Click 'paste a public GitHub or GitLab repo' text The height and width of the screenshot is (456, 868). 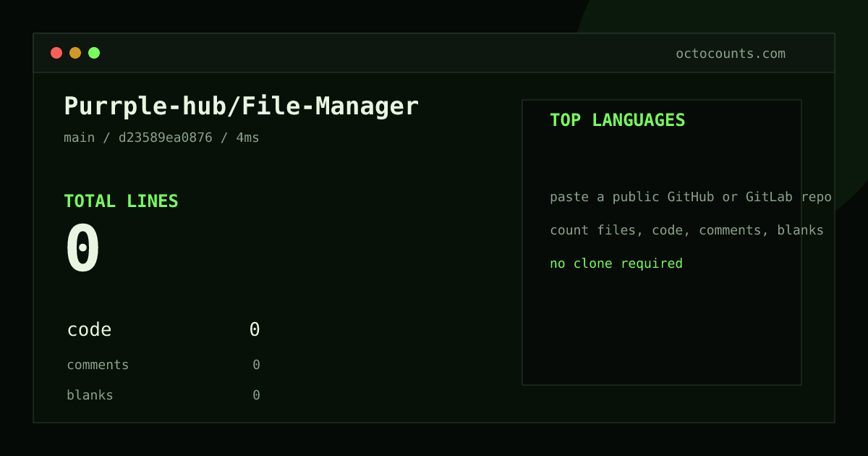pos(691,197)
